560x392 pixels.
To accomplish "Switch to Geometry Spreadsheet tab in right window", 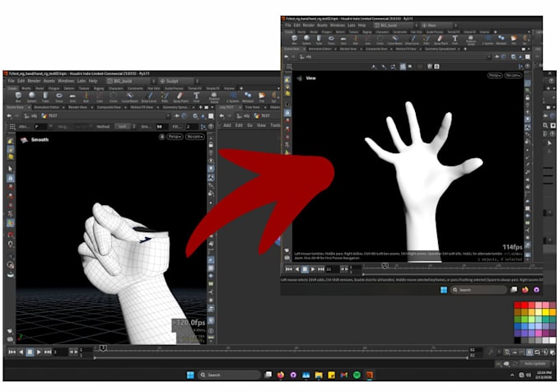I will click(x=440, y=49).
